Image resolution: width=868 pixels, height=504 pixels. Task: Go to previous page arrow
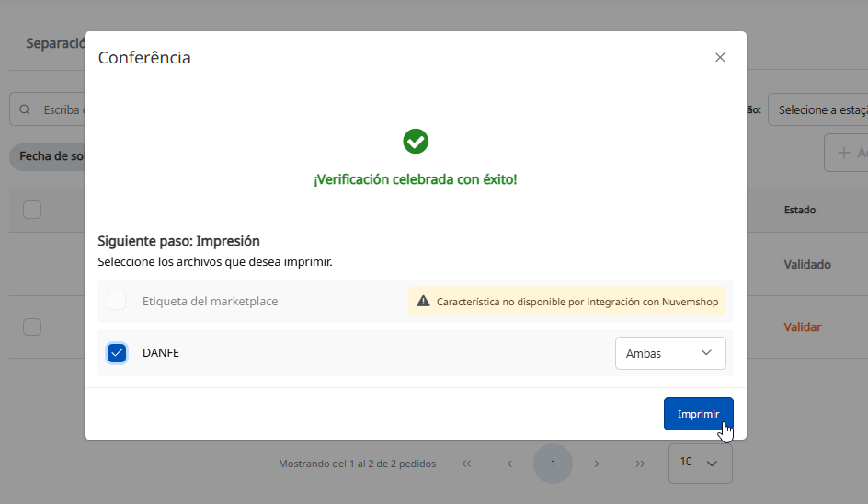(x=509, y=464)
